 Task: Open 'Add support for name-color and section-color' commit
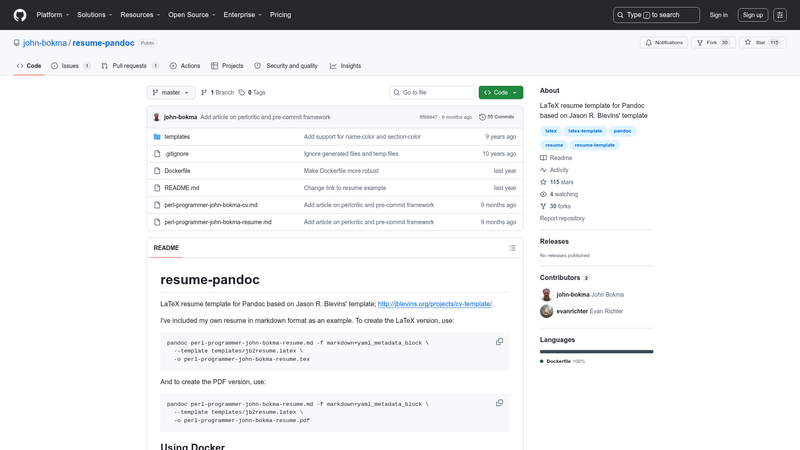pos(362,137)
